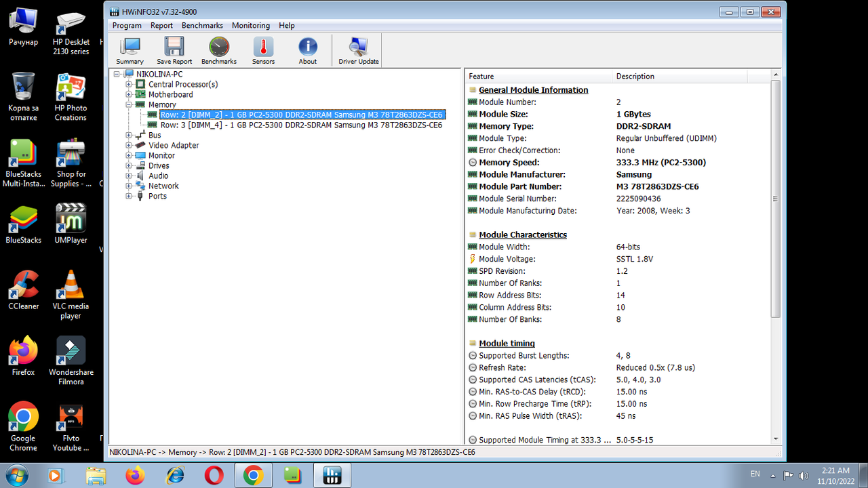Select Row: 3 [DIMM_4] memory module
The image size is (868, 488).
[301, 125]
